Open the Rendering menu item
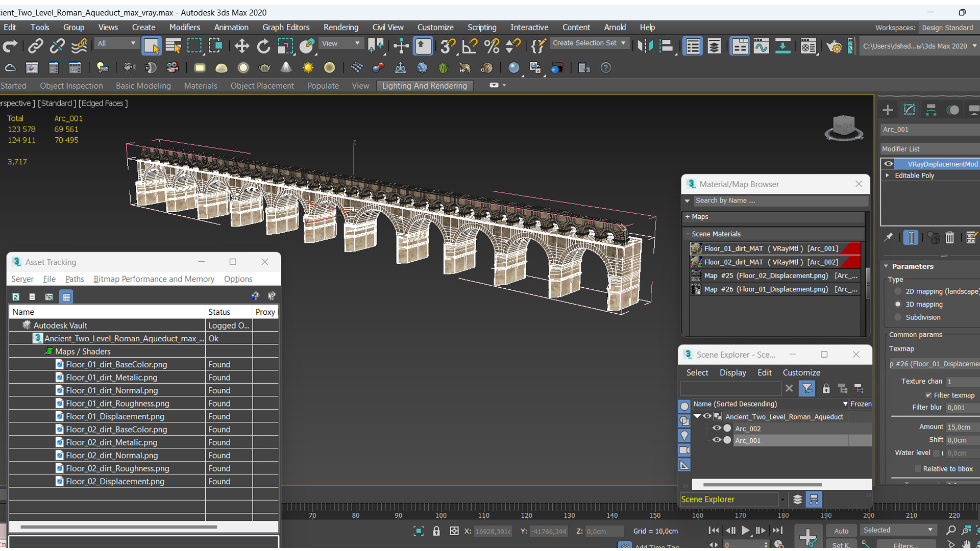The height and width of the screenshot is (551, 980). point(340,27)
